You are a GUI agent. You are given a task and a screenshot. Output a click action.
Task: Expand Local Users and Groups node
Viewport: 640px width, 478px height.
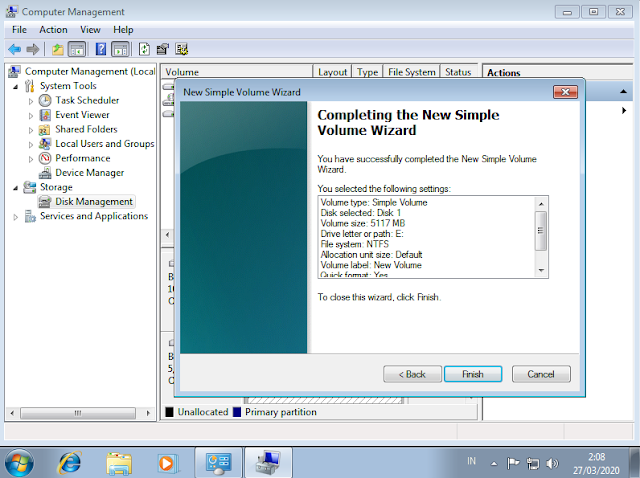(31, 145)
